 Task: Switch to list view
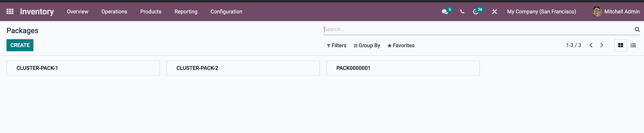[x=633, y=45]
